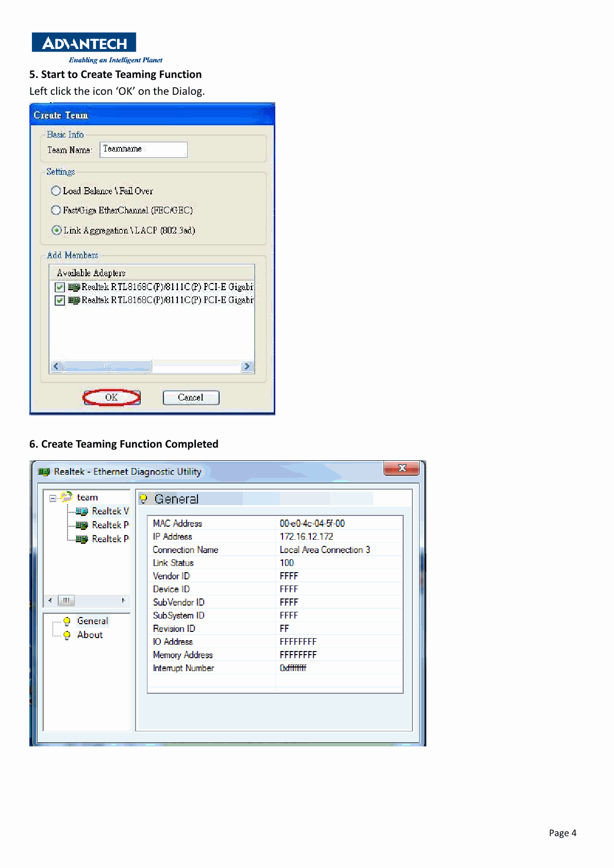Viewport: 614px width, 868px height.
Task: Click the MAC Address row label
Action: 178,524
